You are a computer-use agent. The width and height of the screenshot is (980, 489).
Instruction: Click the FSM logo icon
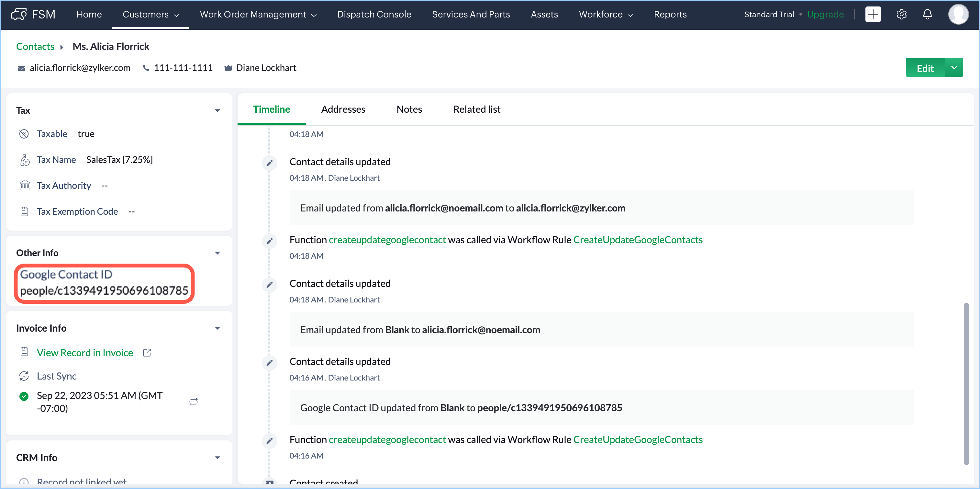19,15
